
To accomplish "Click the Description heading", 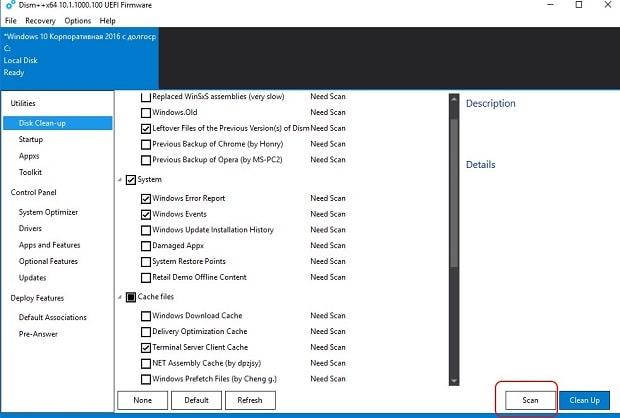I will 491,104.
